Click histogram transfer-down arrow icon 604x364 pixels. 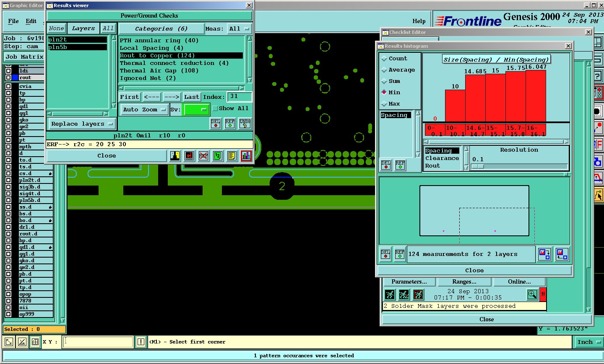click(544, 254)
